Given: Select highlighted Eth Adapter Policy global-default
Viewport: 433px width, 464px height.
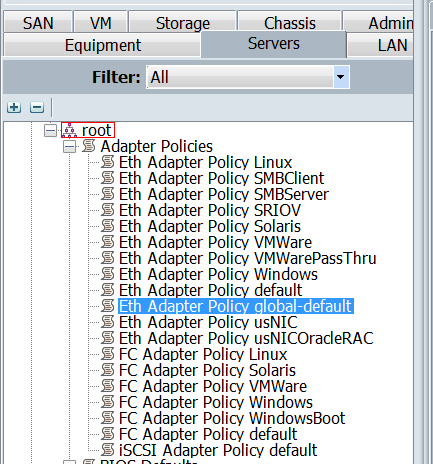Looking at the screenshot, I should coord(236,306).
